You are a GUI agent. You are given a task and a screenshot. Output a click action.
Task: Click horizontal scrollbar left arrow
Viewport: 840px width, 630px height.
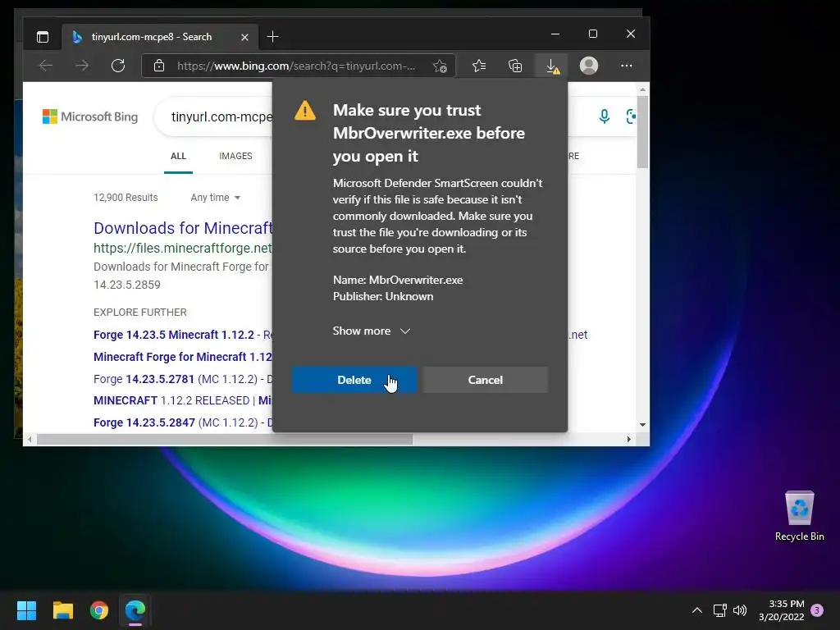coord(30,440)
